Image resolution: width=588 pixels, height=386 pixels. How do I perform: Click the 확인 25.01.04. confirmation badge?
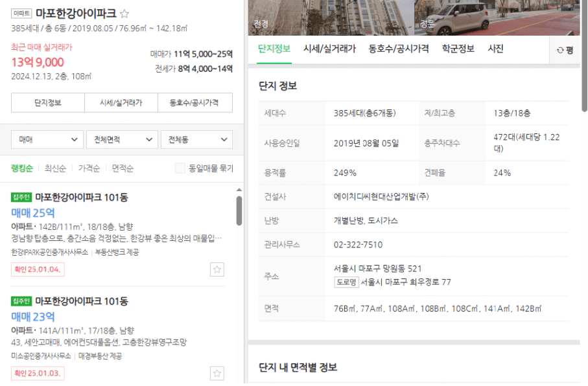tap(38, 269)
